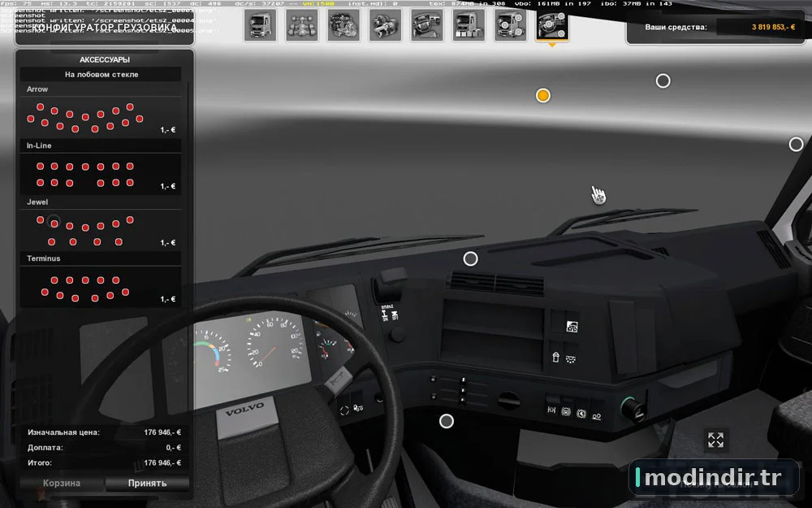Select the slot marker by the right window pillar
The height and width of the screenshot is (508, 812).
796,144
